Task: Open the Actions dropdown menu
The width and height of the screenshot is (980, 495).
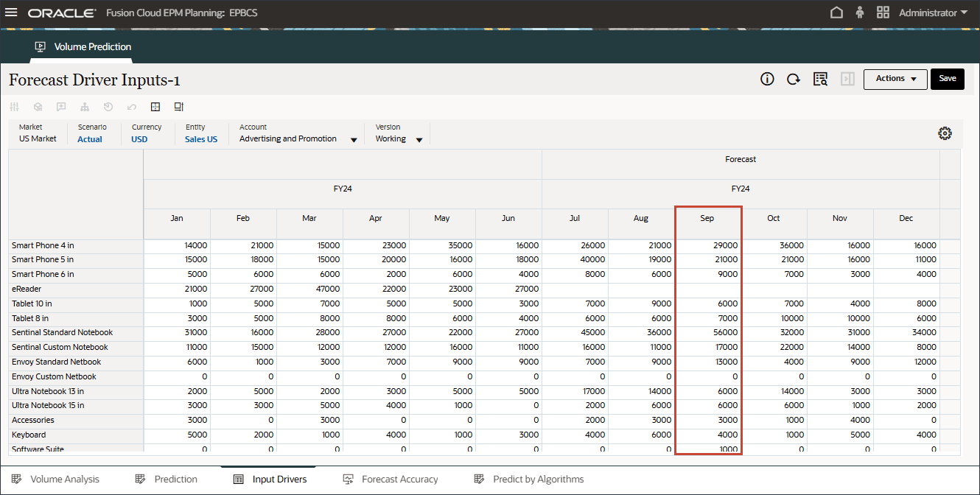Action: click(895, 79)
